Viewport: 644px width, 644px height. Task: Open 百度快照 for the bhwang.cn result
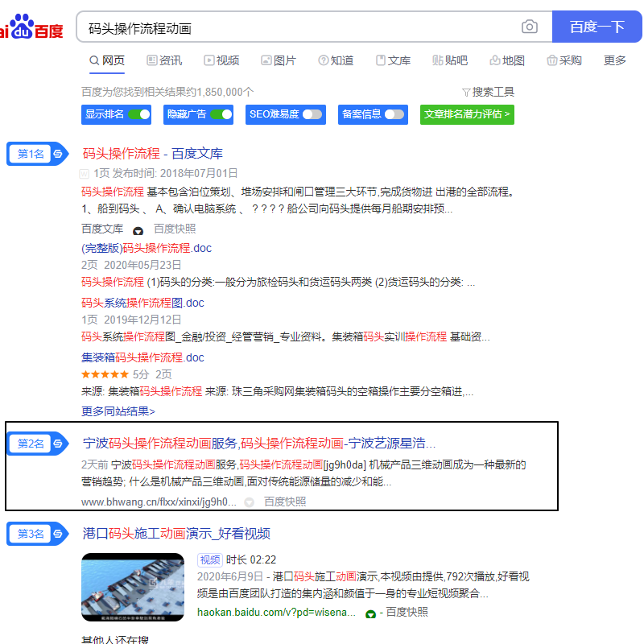[285, 502]
